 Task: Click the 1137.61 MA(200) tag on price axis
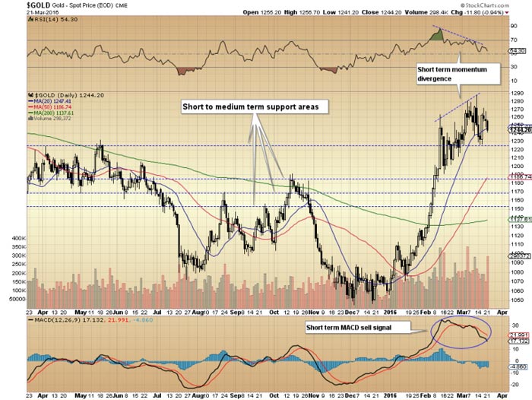520,220
